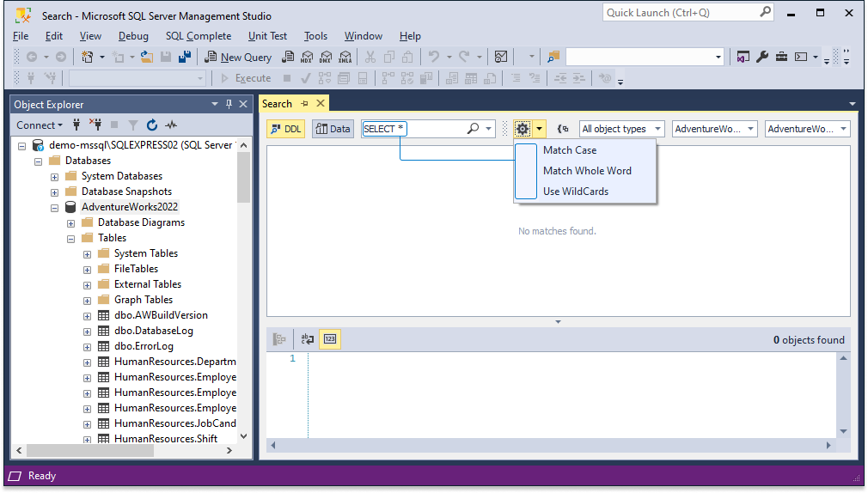
Task: Enable the Match Case option
Action: point(570,150)
